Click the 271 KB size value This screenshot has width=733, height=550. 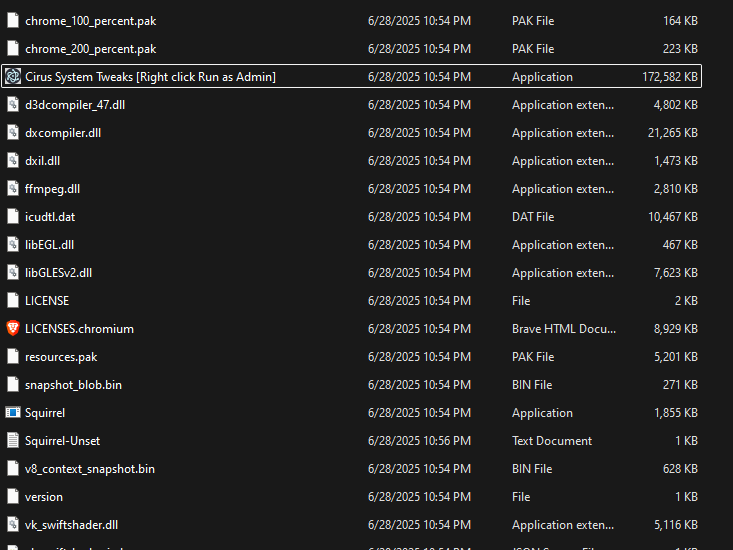point(680,385)
